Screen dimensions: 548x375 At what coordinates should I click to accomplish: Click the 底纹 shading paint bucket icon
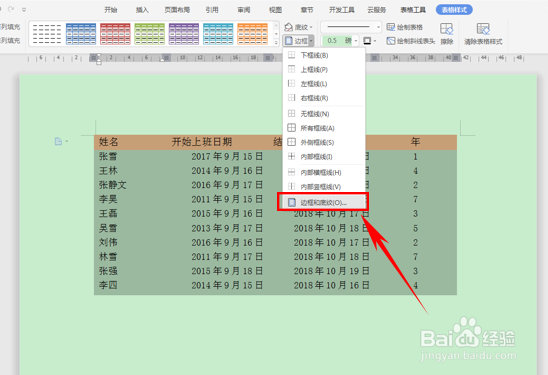pos(289,27)
